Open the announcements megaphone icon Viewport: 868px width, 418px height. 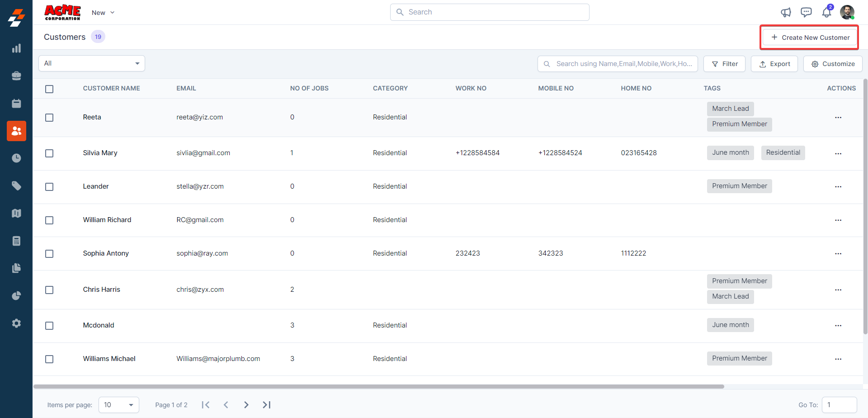pos(786,12)
